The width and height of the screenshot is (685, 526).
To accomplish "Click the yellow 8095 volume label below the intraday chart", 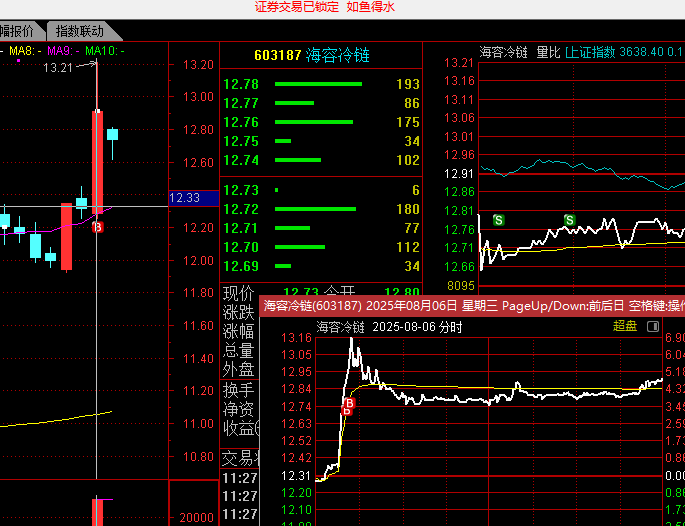I will coord(460,286).
